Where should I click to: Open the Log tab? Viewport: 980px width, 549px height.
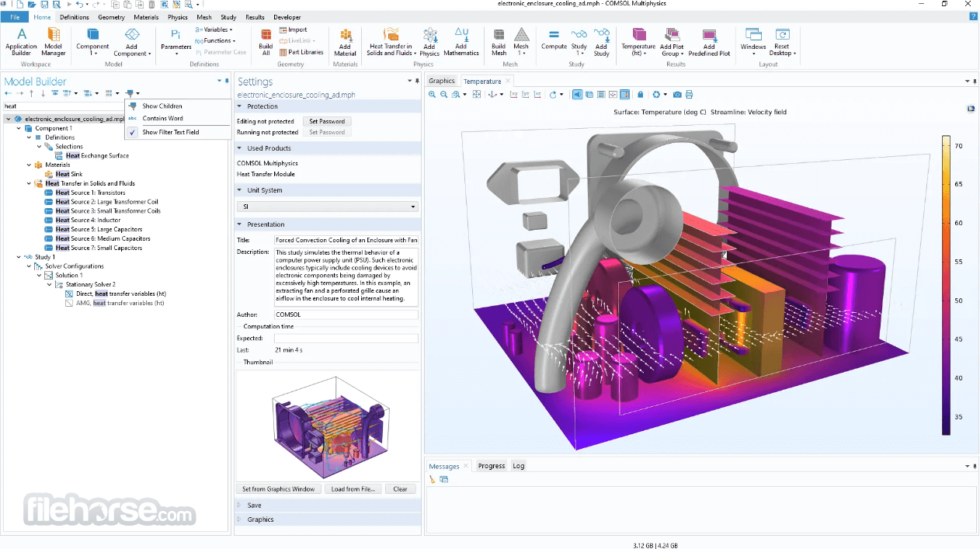(x=519, y=466)
